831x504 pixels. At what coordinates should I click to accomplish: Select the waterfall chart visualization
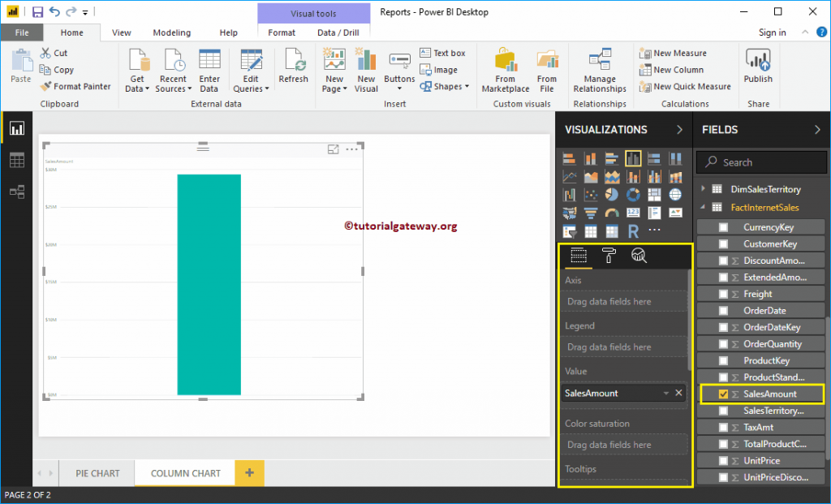coord(569,195)
